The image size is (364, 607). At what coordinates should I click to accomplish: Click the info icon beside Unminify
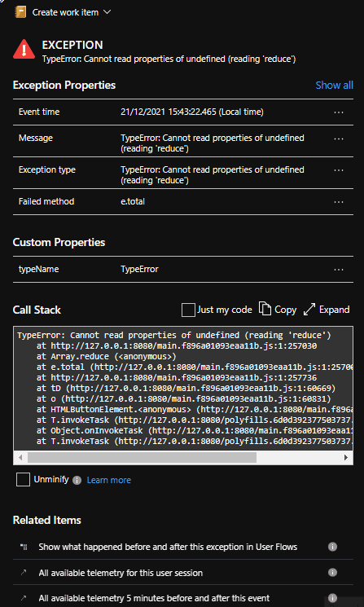pyautogui.click(x=77, y=481)
